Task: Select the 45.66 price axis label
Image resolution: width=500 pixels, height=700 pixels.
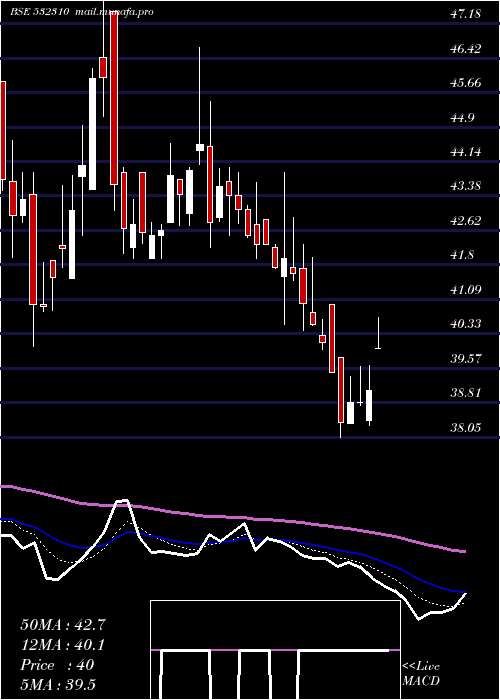Action: point(466,83)
